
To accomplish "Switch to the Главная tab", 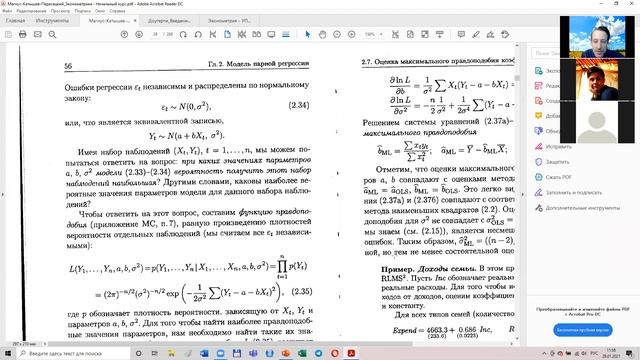I will 16,20.
